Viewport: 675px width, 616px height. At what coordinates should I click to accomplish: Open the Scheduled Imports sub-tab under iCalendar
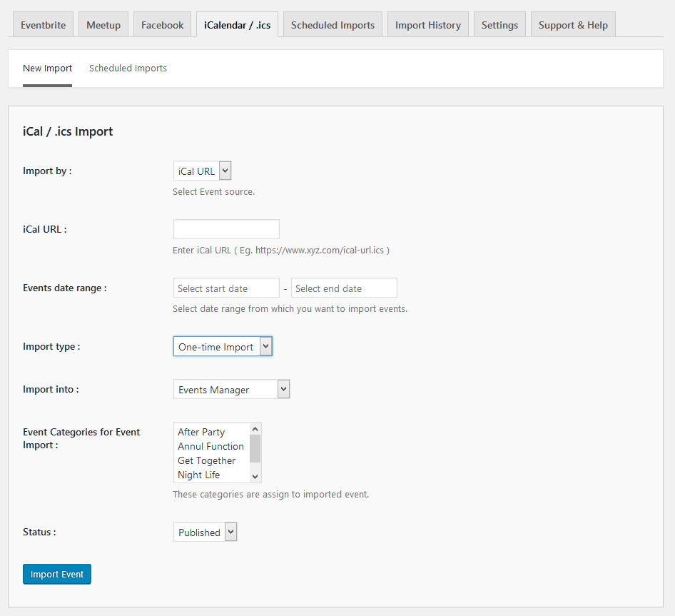(128, 68)
